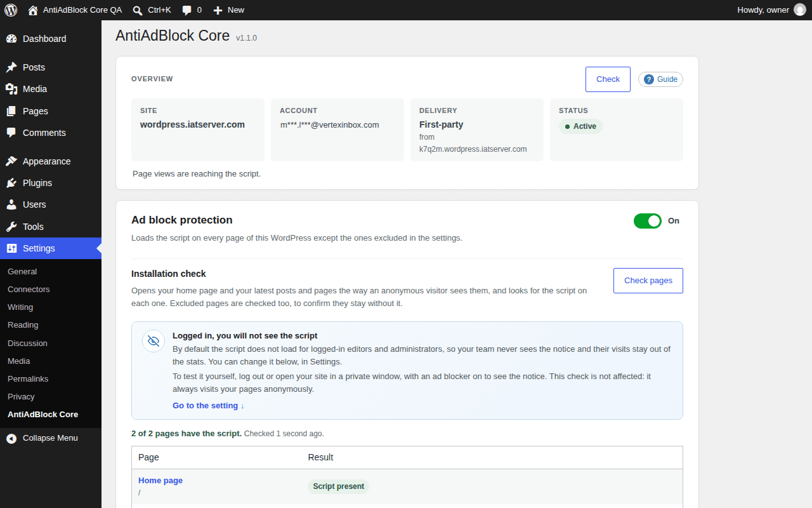Click 'Checked 1 second ago.' text
The width and height of the screenshot is (812, 508).
(284, 434)
